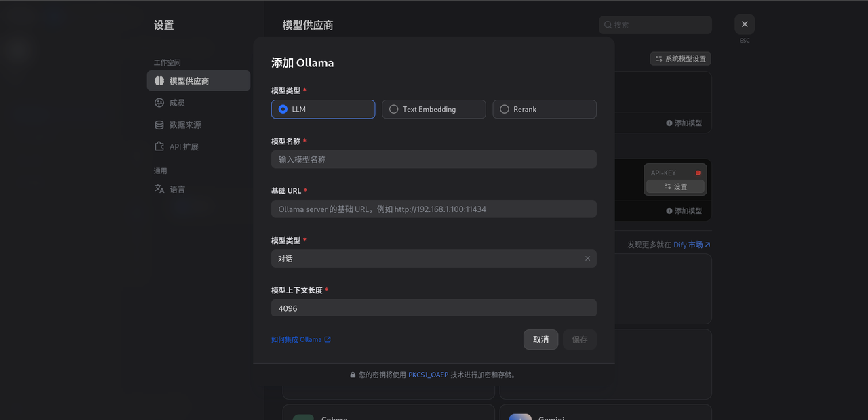Image resolution: width=868 pixels, height=420 pixels.
Task: Click the database icon for 数据来源
Action: (159, 125)
